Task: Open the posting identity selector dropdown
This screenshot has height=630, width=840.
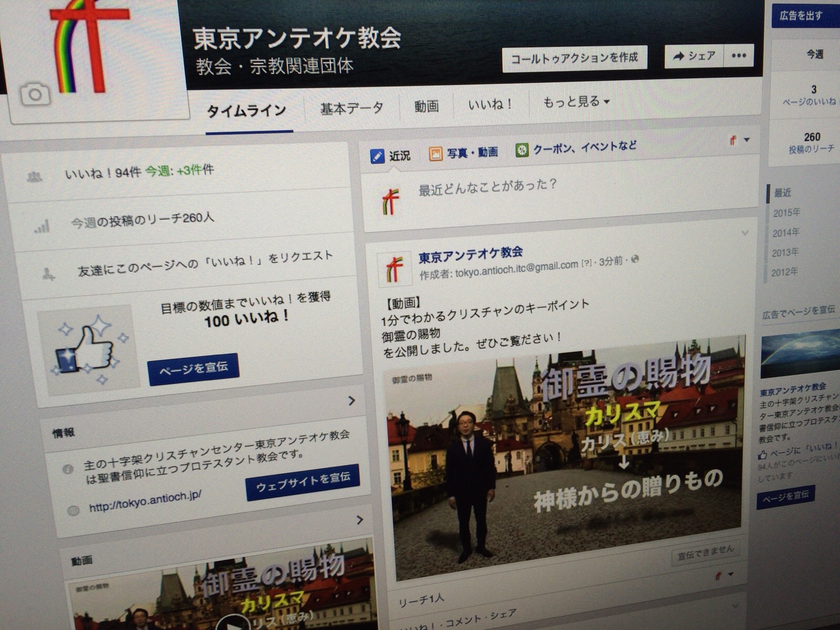Action: 739,140
